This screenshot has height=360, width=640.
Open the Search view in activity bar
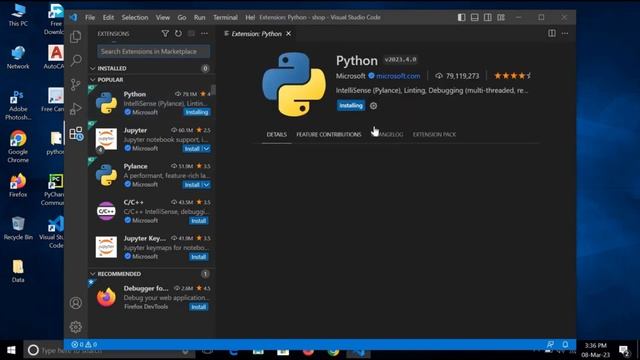click(x=76, y=60)
